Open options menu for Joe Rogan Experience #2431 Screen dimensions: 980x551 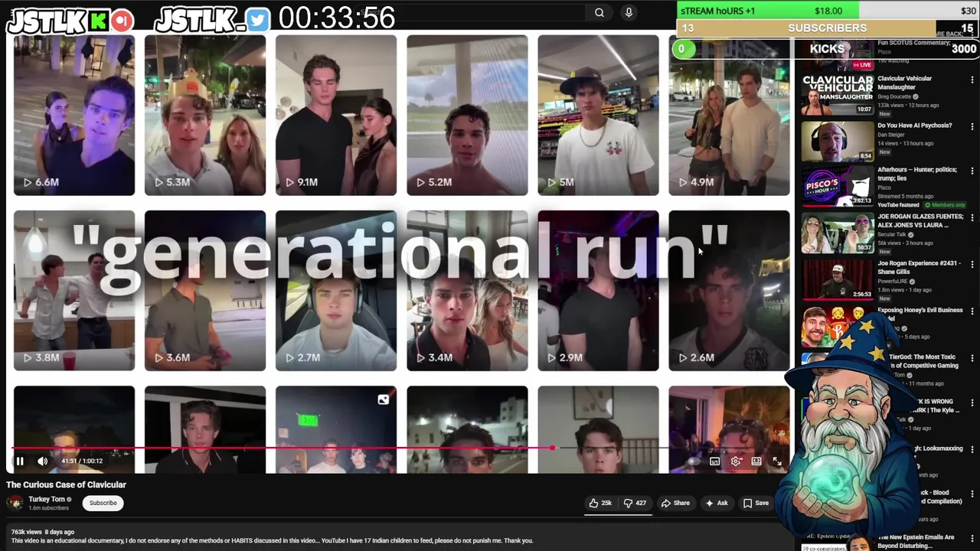972,264
